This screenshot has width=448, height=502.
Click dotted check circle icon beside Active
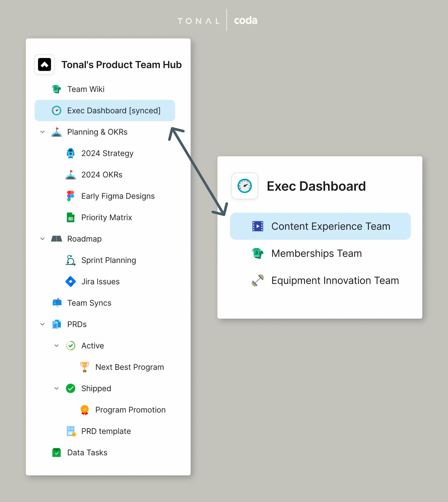[71, 346]
